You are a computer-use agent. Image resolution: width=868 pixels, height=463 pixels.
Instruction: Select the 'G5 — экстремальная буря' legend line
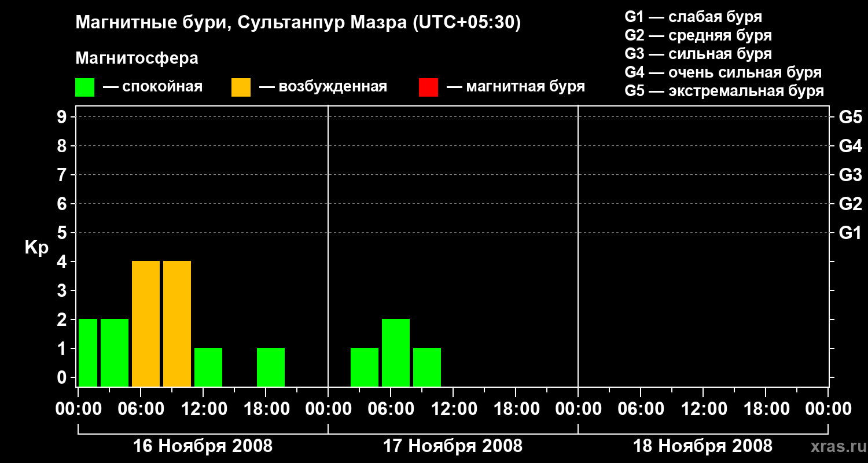[724, 91]
